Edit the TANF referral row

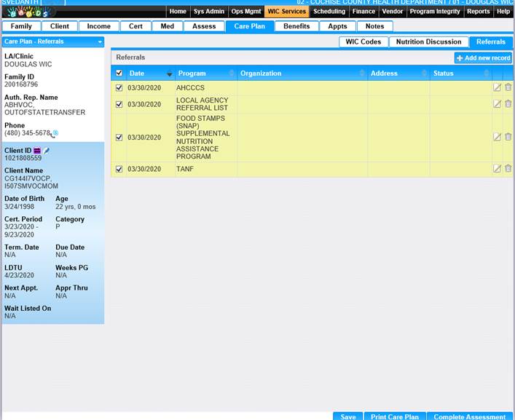tap(497, 169)
